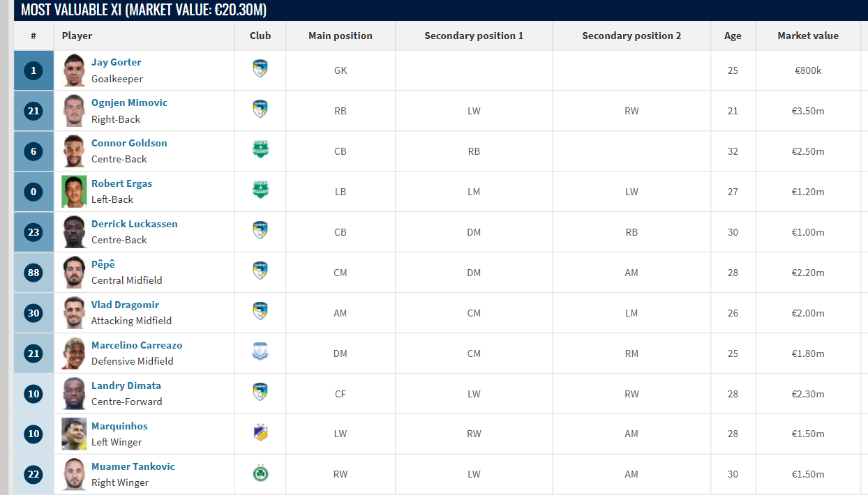Viewport: 868px width, 495px height.
Task: Click the Main position column header
Action: coord(341,36)
